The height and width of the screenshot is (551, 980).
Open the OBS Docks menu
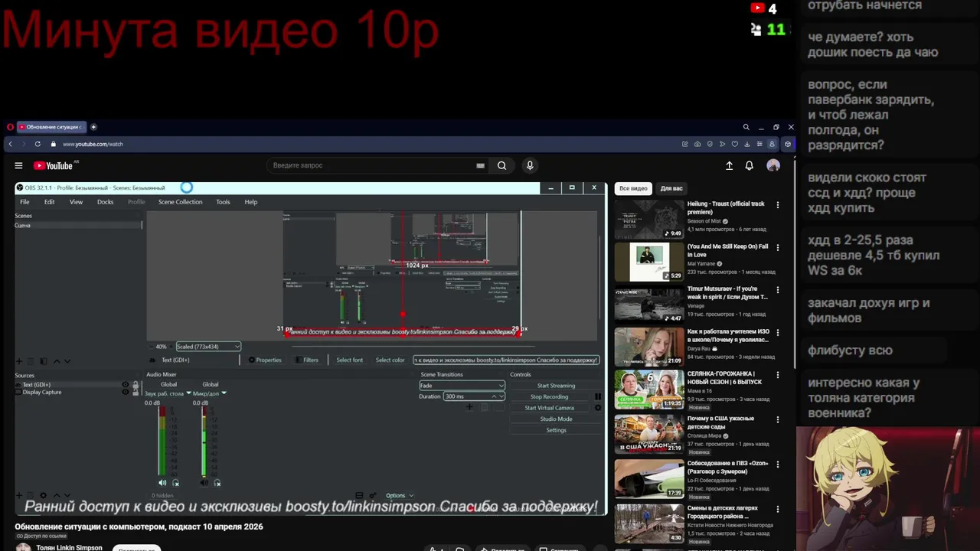[x=105, y=202]
